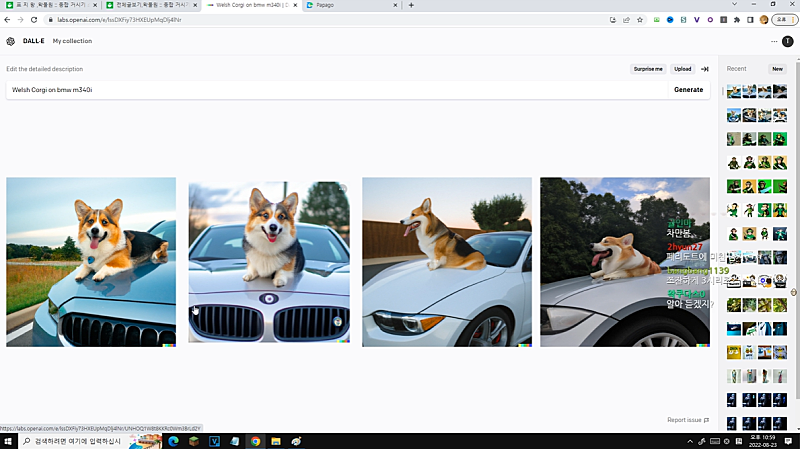Open the three-dots more options menu
This screenshot has height=449, width=800.
774,41
